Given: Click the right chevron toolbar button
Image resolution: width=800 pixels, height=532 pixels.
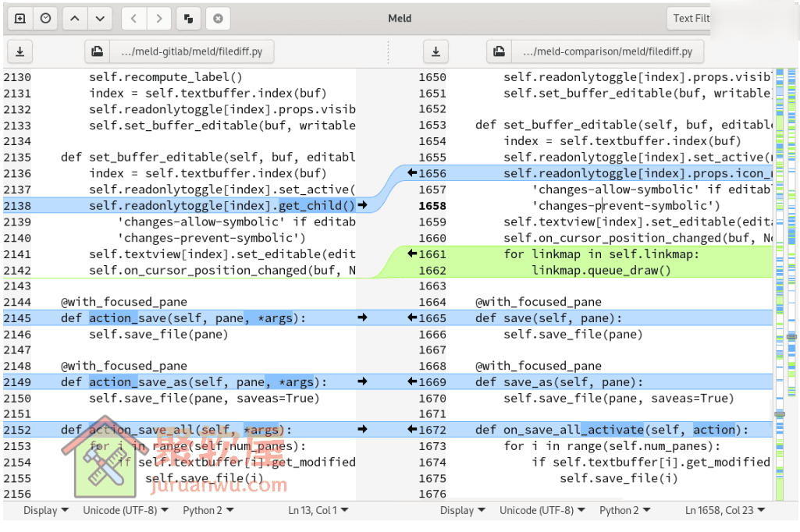Looking at the screenshot, I should click(159, 19).
